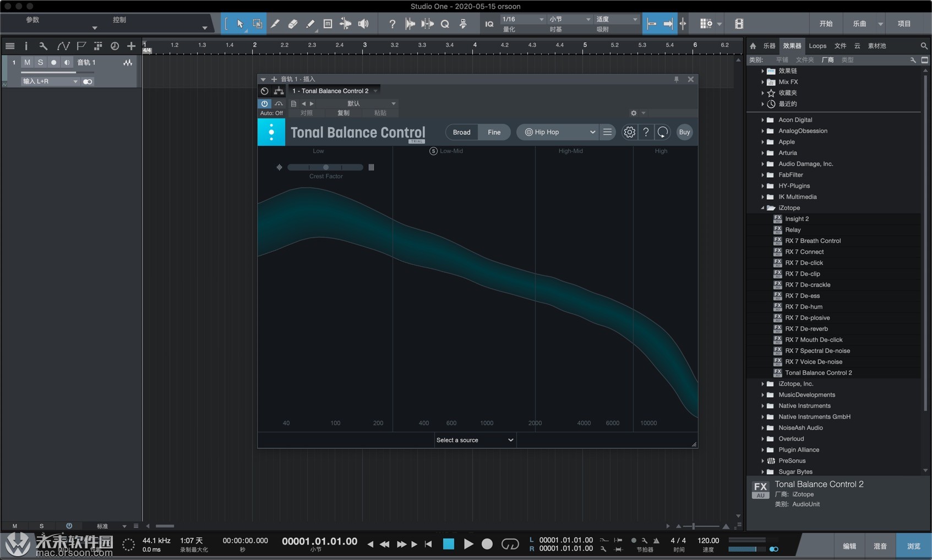Solo track 1 with S button
The image size is (932, 560).
40,62
